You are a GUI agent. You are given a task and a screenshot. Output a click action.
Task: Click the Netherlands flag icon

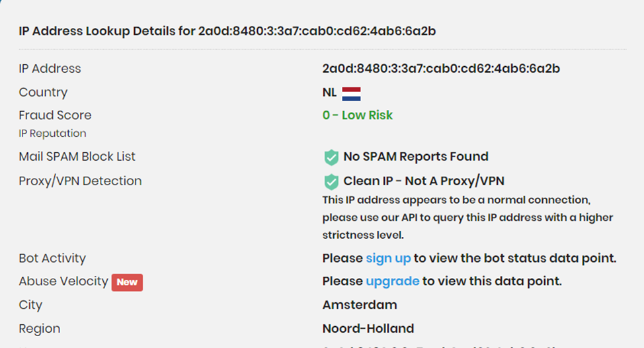(x=351, y=93)
